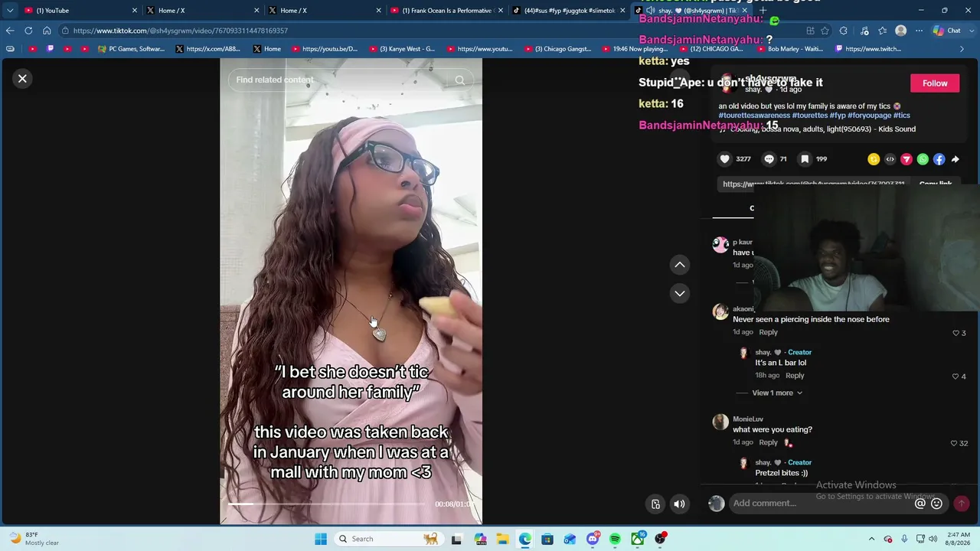980x551 pixels.
Task: Open the Kanye West bookmark
Action: (x=402, y=49)
